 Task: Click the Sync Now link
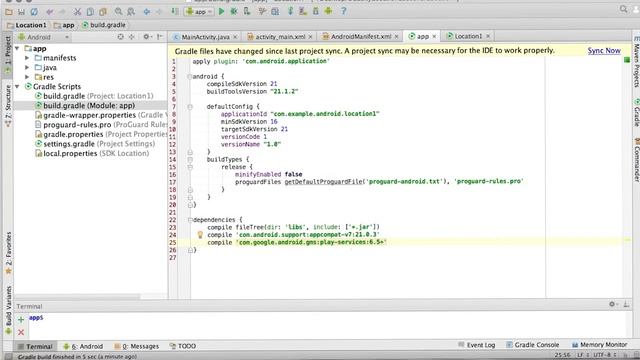pyautogui.click(x=604, y=51)
